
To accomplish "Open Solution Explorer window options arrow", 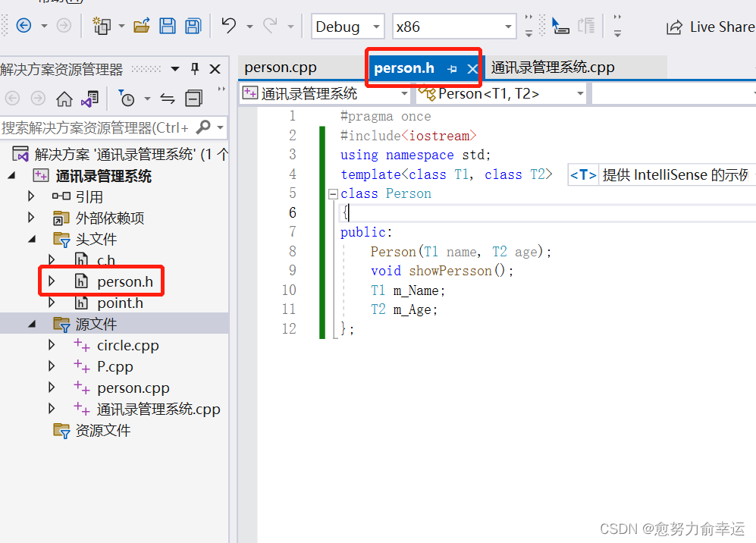I will tap(175, 69).
